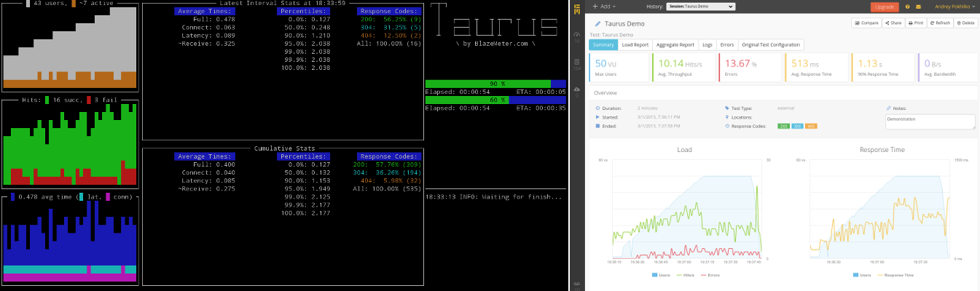Click the Refresh button

pos(939,23)
